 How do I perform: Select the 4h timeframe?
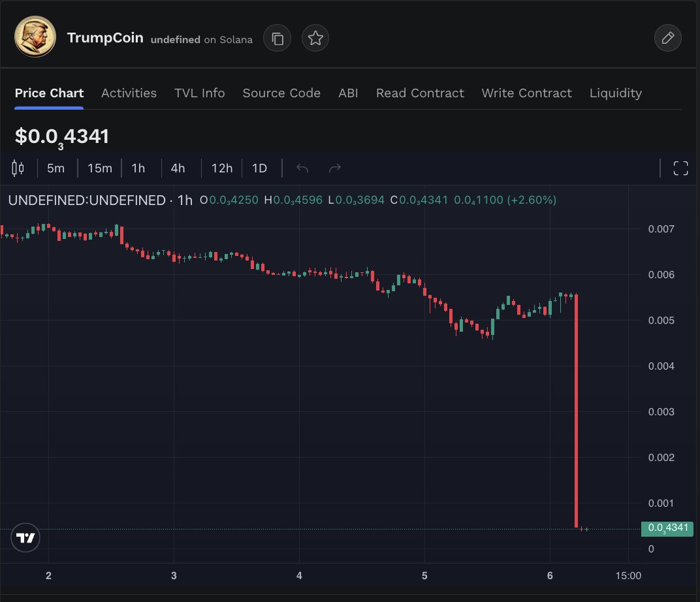coord(178,168)
